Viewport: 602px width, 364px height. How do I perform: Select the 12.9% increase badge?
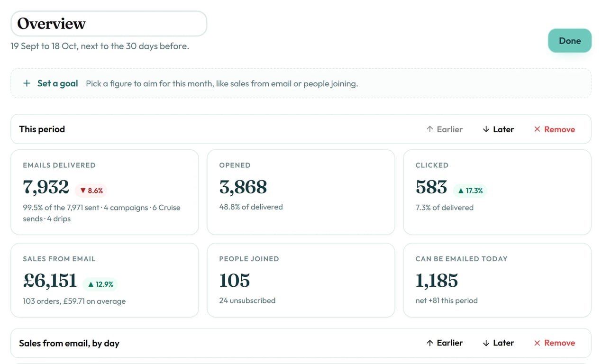100,284
